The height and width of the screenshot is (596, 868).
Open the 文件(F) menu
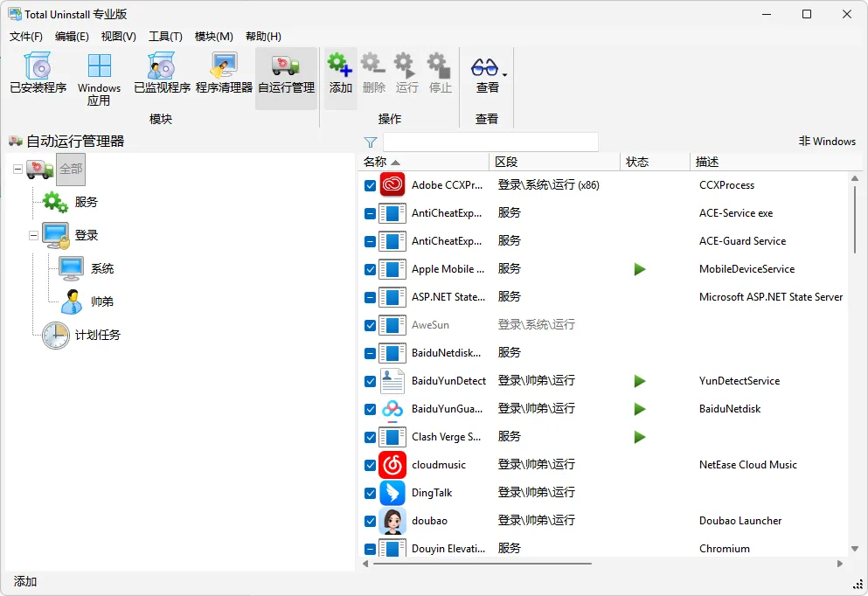(x=26, y=37)
